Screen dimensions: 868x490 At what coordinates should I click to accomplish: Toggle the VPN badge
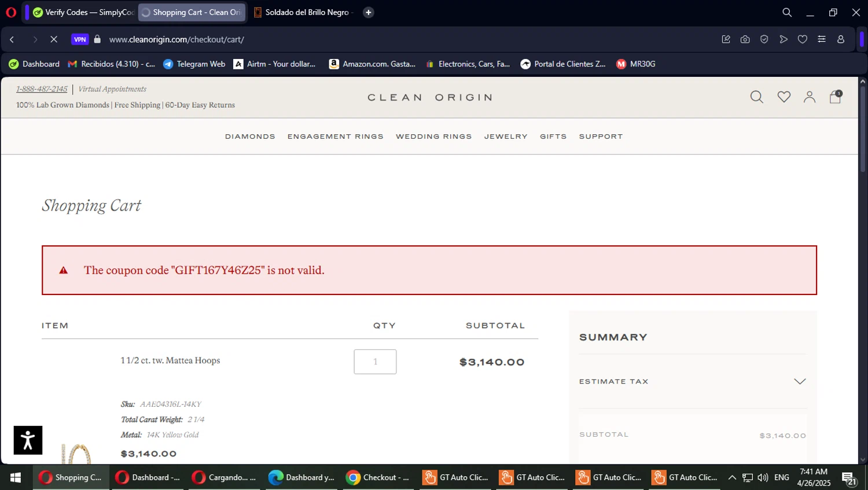(x=80, y=39)
